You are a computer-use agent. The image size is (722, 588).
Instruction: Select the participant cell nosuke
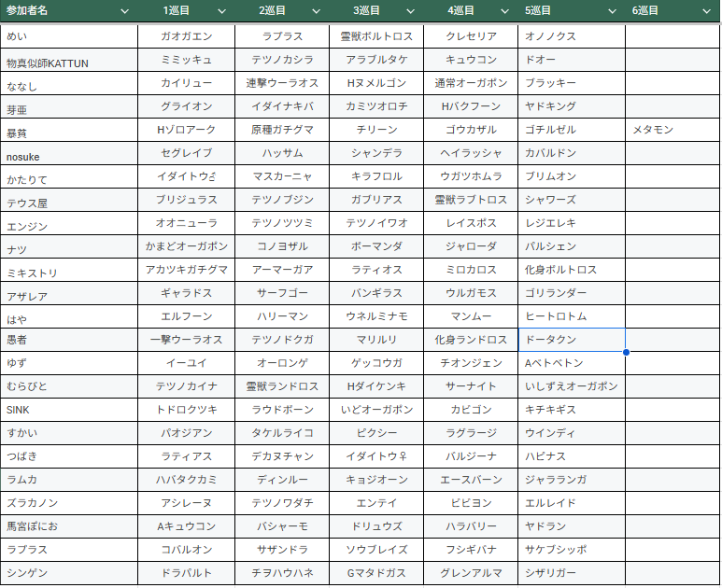point(69,153)
